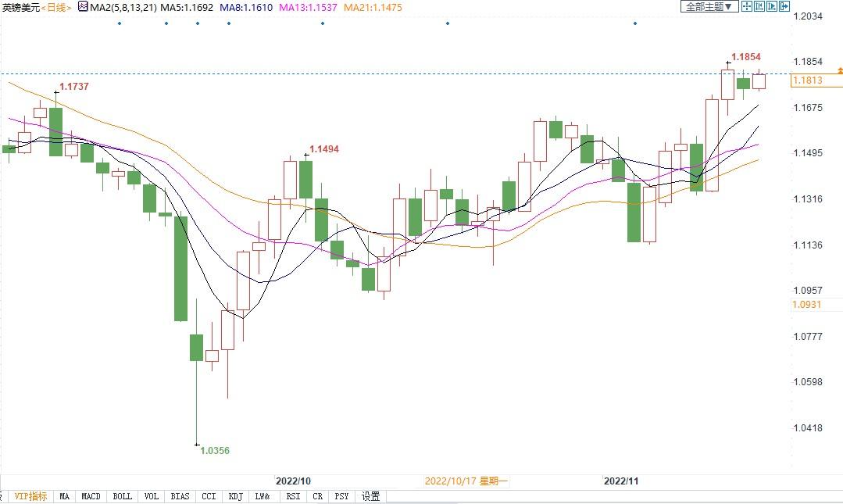Click the list panel icon at far top-right
Screen dimensions: 843x504
tap(785, 6)
